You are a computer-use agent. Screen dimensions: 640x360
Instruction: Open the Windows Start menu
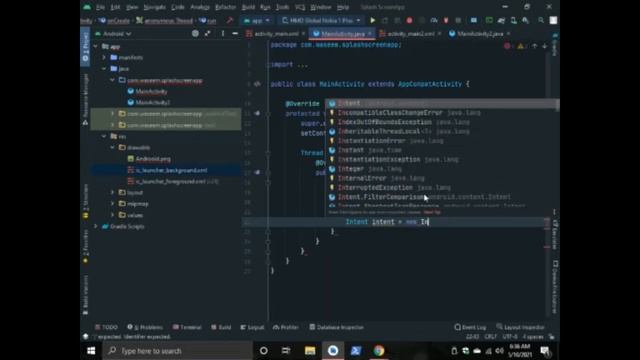click(91, 351)
